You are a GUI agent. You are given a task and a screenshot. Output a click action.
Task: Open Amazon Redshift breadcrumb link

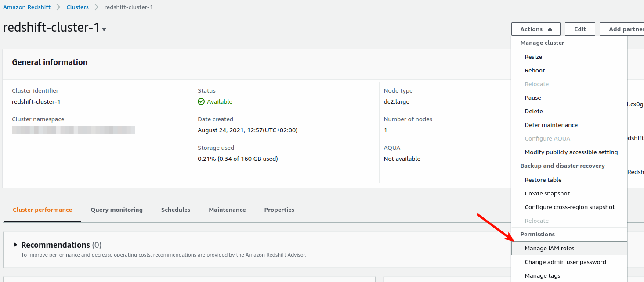click(x=27, y=7)
